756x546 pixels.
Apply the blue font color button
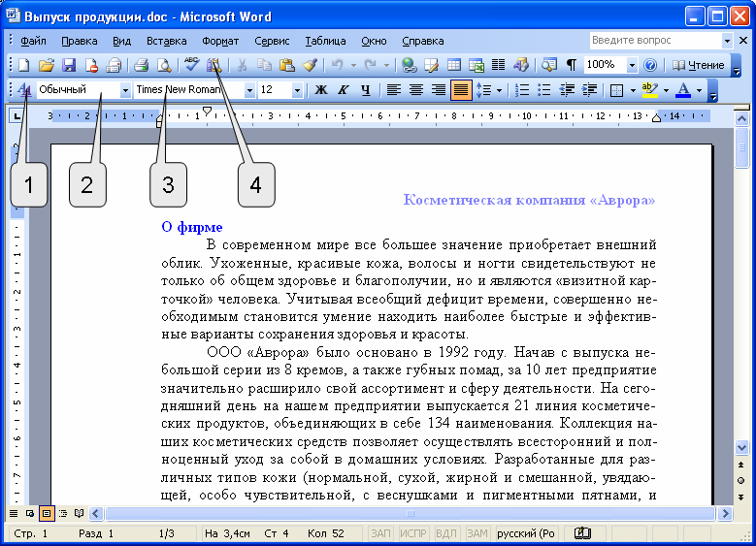(683, 89)
